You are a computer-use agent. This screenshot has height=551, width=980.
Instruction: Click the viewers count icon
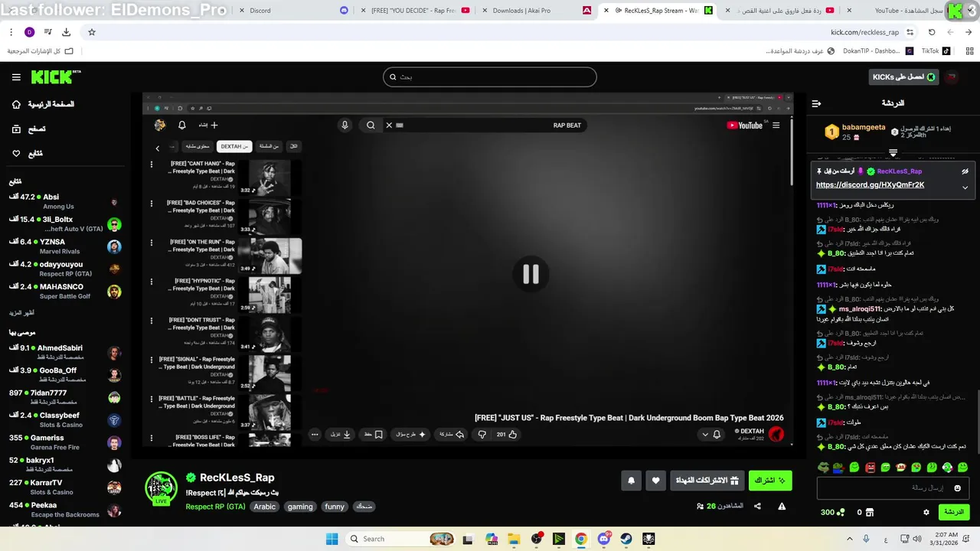pos(700,506)
